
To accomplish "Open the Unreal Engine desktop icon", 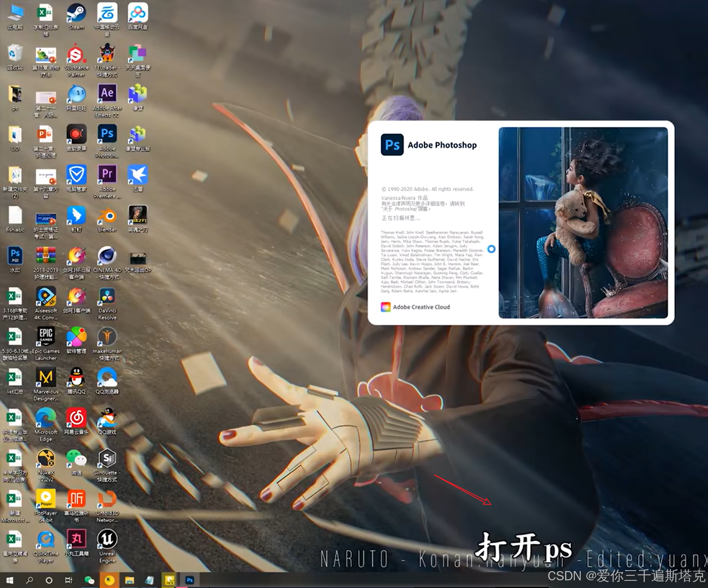I will (x=107, y=546).
